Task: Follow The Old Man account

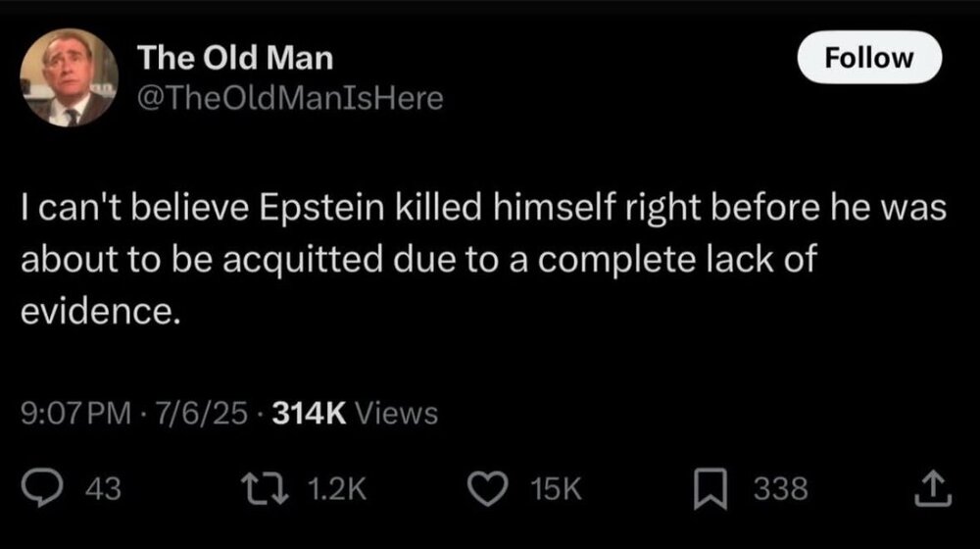Action: pyautogui.click(x=869, y=58)
